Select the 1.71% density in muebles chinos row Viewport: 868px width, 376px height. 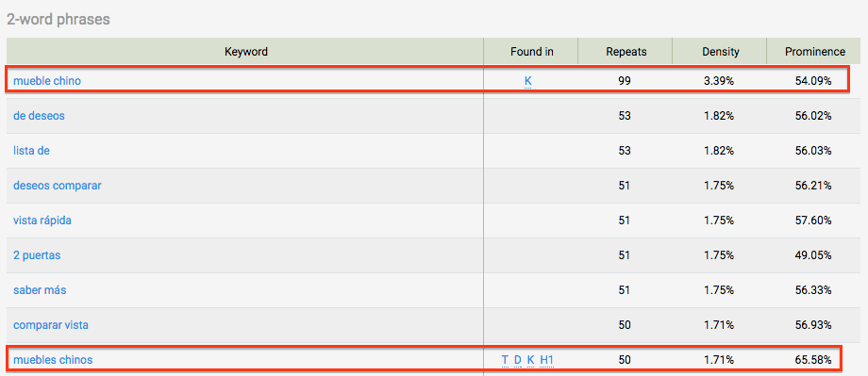(x=719, y=361)
